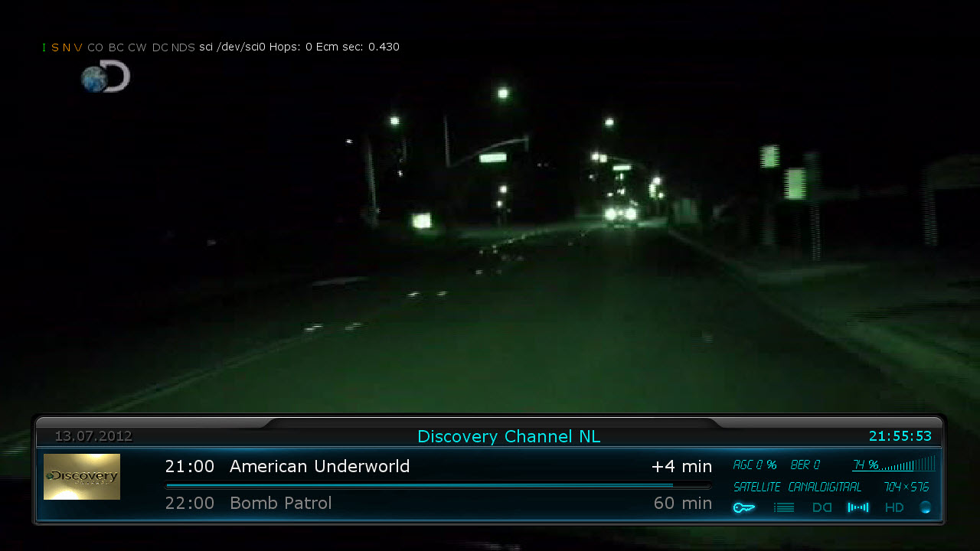Click the HD indicator icon
The image size is (980, 551).
pyautogui.click(x=894, y=507)
